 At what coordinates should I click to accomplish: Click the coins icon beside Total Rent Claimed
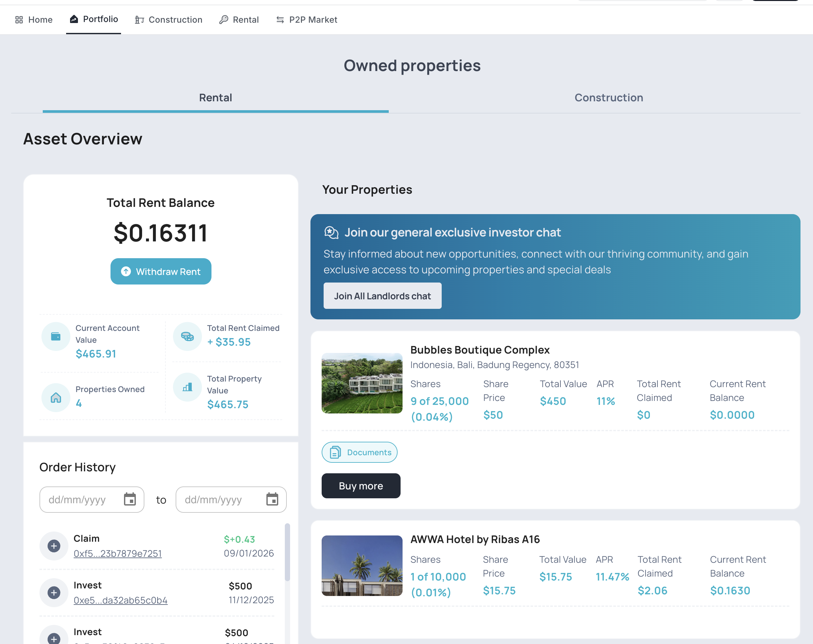[187, 336]
